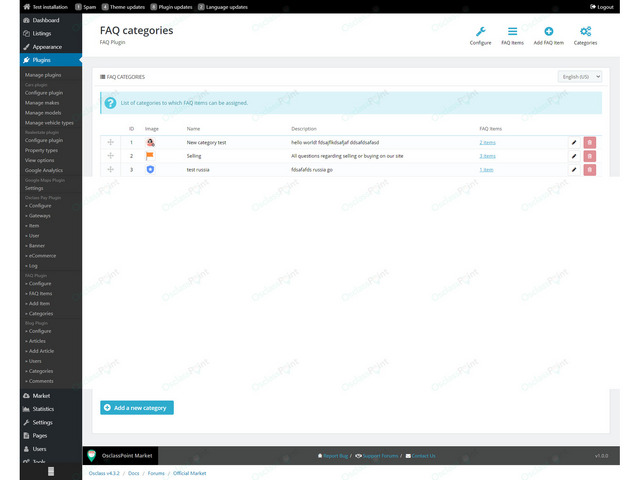This screenshot has width=640, height=480.
Task: Delete the 'New category test' category
Action: 589,142
